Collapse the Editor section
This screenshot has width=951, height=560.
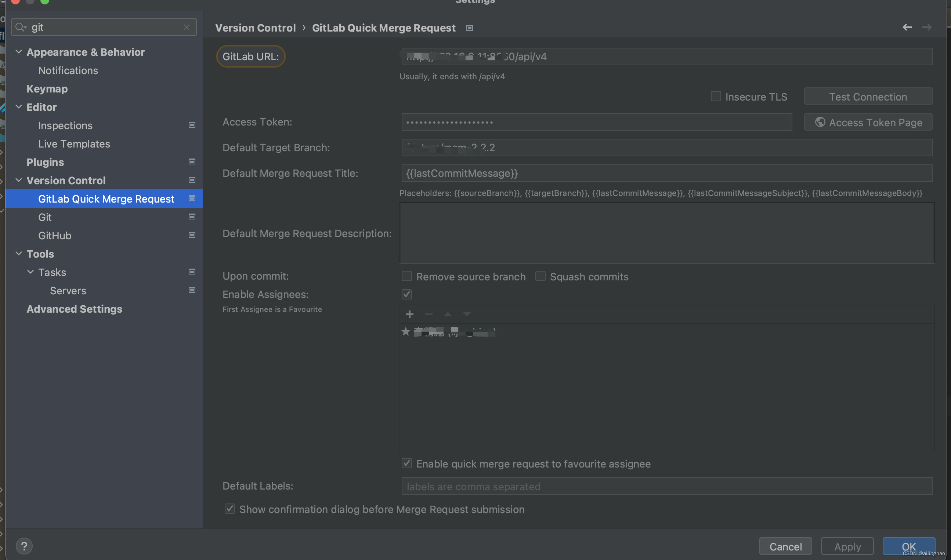click(18, 107)
